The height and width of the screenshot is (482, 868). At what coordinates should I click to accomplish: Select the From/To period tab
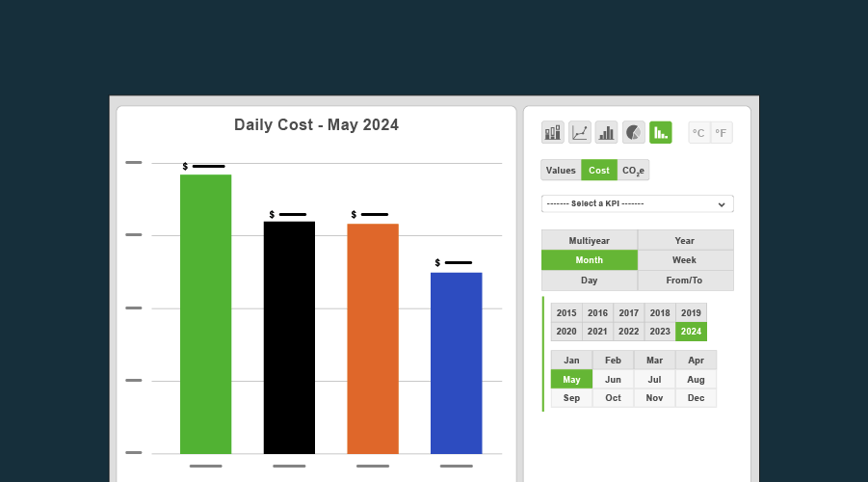point(685,281)
